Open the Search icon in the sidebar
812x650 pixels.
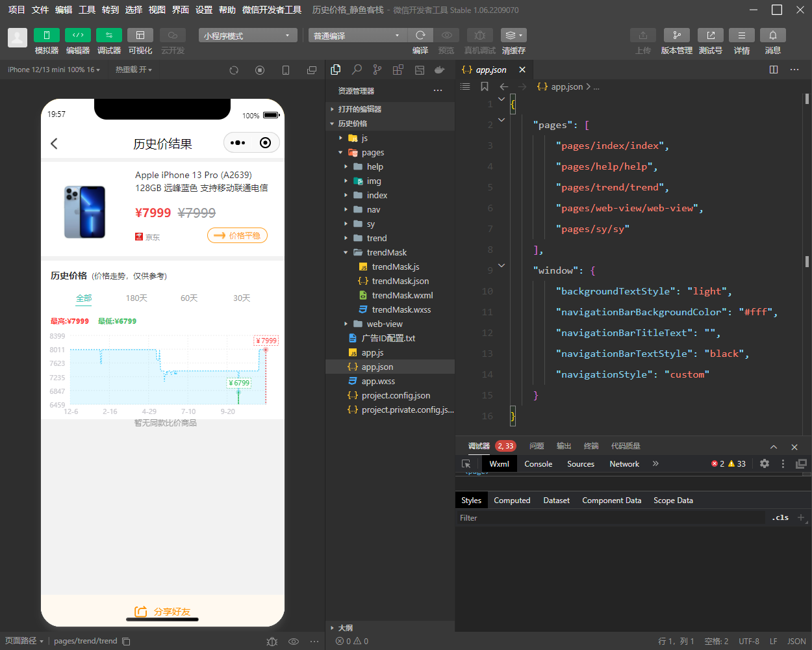tap(357, 70)
